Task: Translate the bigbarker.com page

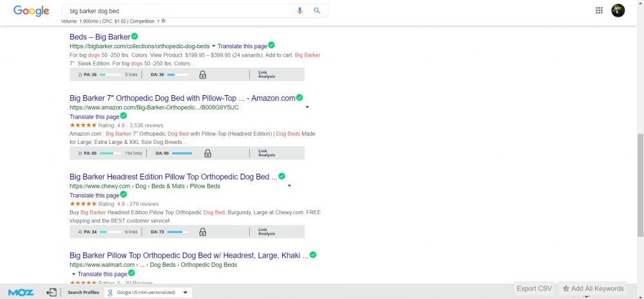Action: click(242, 46)
